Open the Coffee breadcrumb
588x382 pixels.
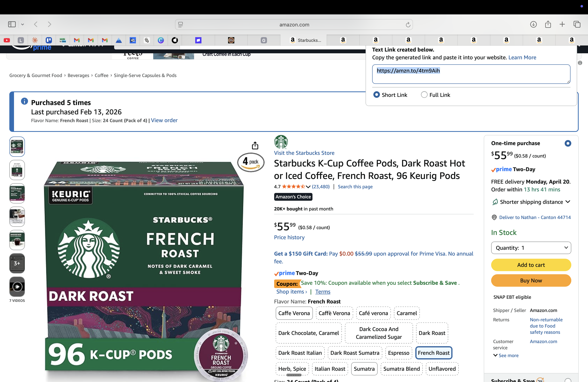point(101,75)
